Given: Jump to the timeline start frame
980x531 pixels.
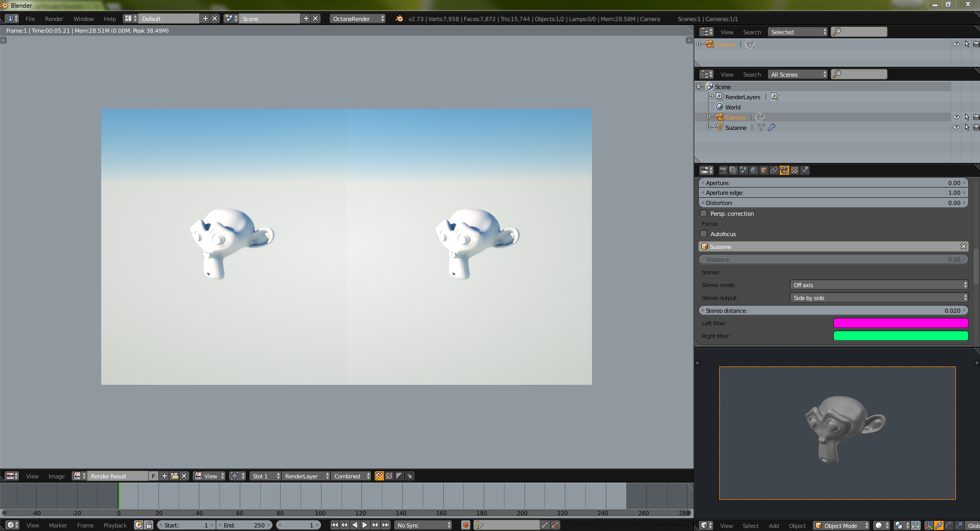Looking at the screenshot, I should [334, 525].
